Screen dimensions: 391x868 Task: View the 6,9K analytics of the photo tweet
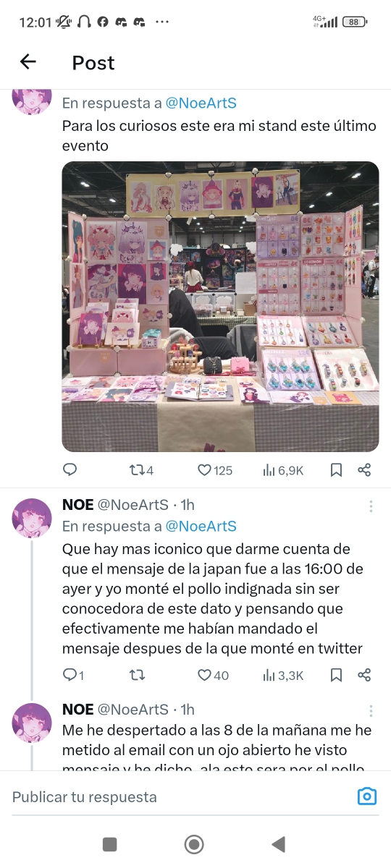point(283,470)
